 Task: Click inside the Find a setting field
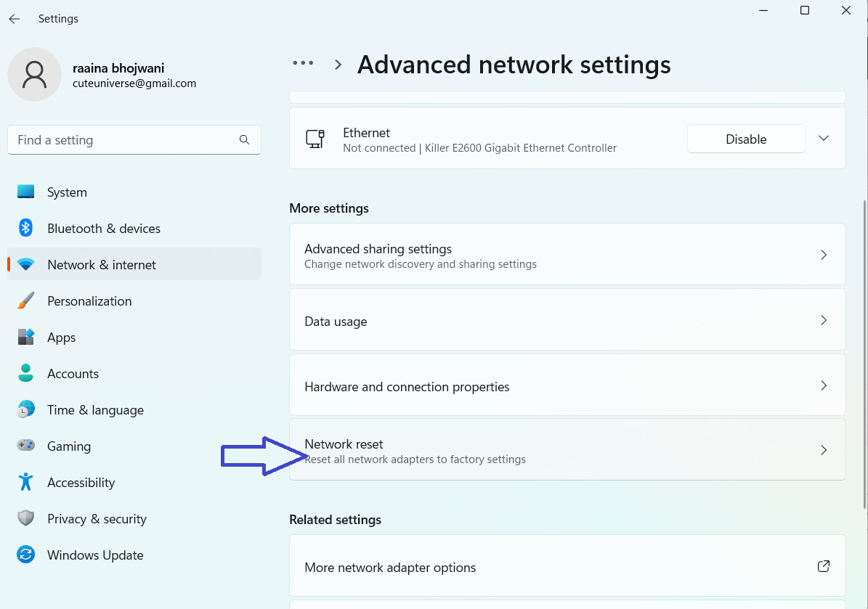pyautogui.click(x=123, y=140)
